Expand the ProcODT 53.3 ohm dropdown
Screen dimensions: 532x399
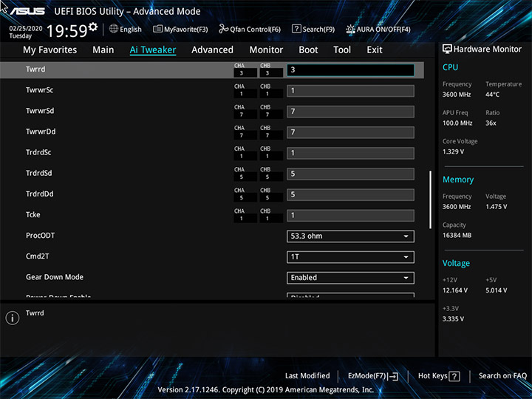350,236
